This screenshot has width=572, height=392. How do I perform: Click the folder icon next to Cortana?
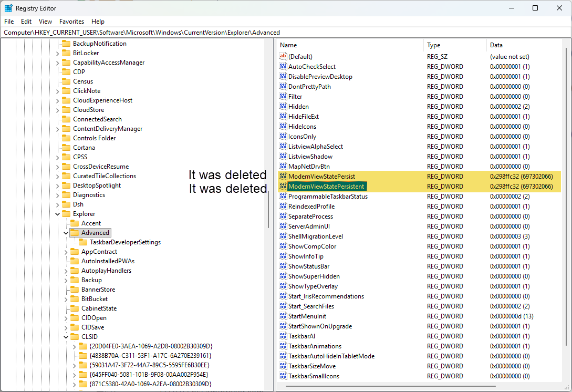[66, 148]
